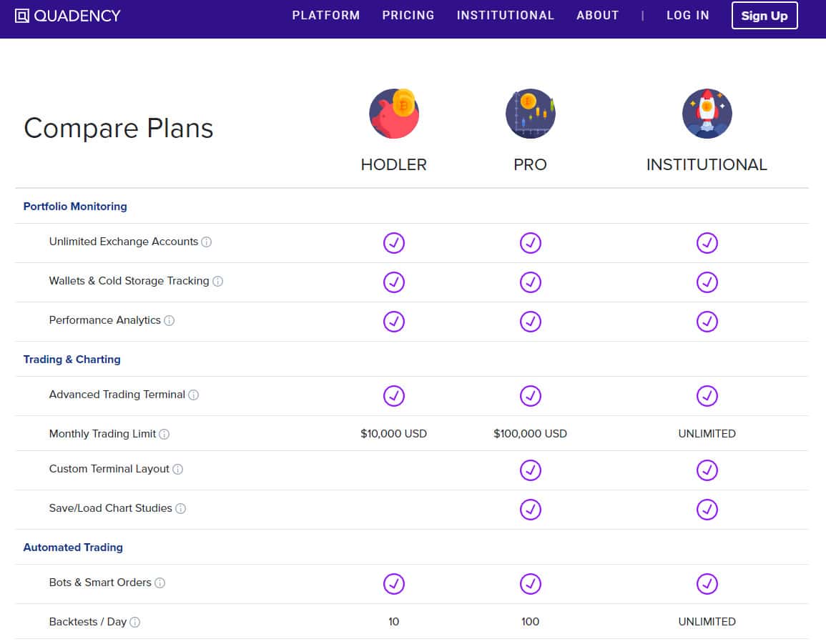Open the Platform menu in navigation
Viewport: 826px width, 644px height.
[x=326, y=15]
